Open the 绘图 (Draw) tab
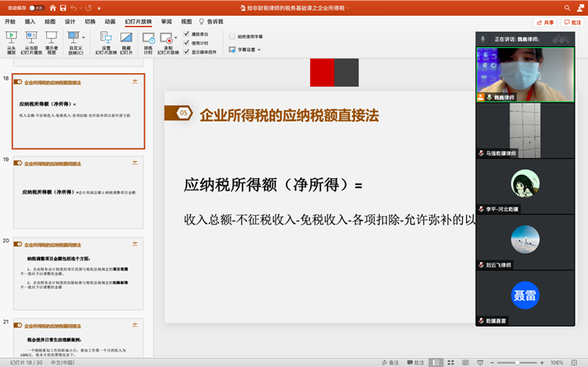588x367 pixels. point(50,22)
